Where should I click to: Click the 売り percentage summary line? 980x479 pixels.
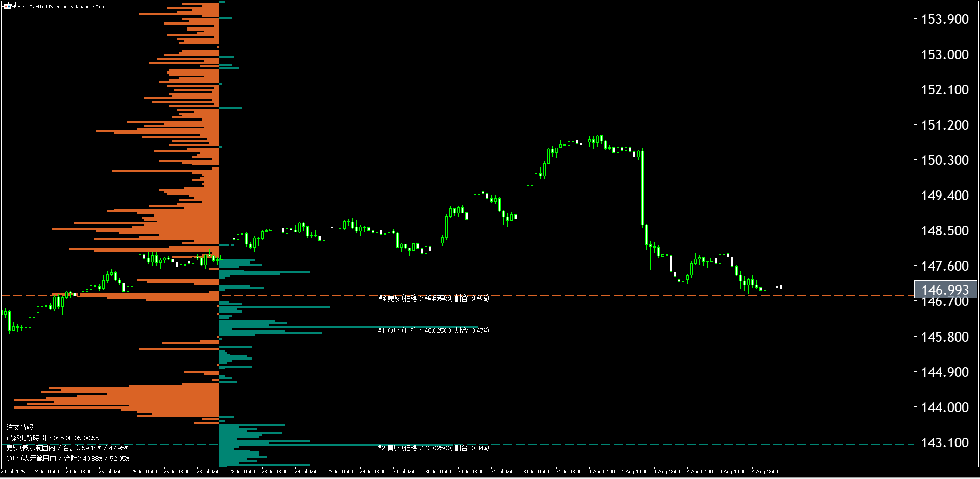pos(67,448)
